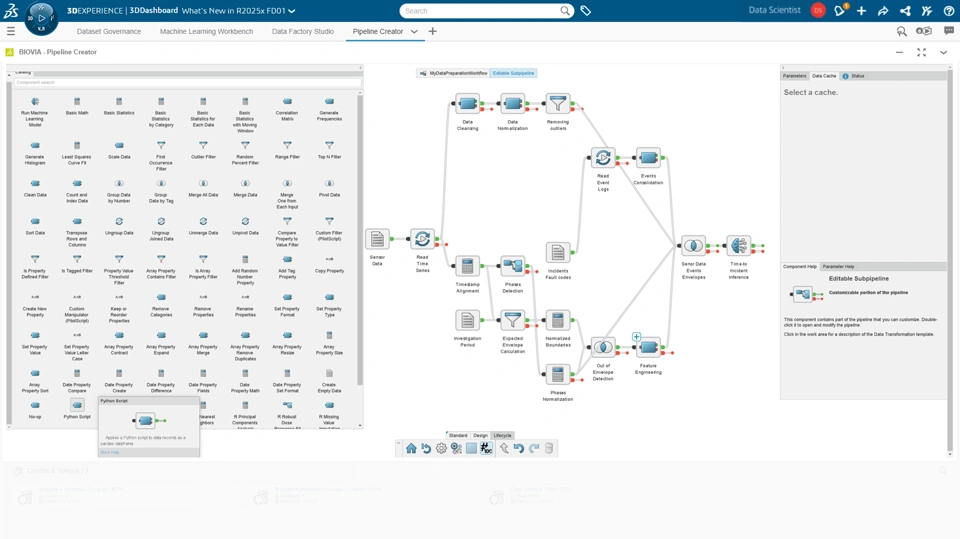Switch to the Machine Learning Workbench tab

pyautogui.click(x=206, y=31)
